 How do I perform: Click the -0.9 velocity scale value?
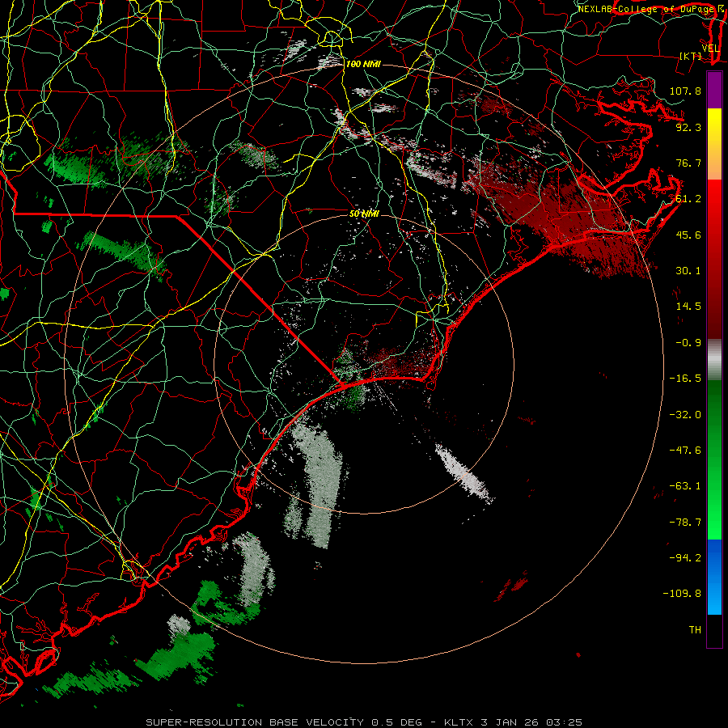[688, 343]
